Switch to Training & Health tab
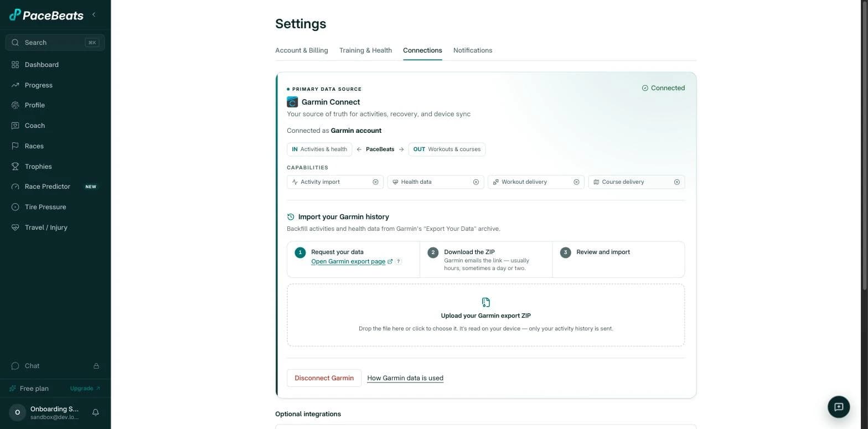Viewport: 868px width, 429px height. [365, 50]
